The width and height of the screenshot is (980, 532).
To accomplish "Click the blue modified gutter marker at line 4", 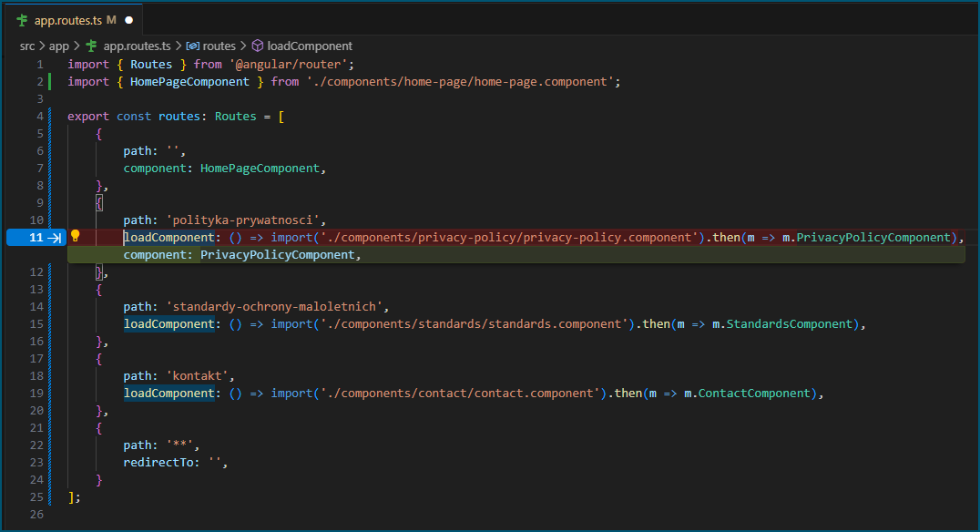I will coord(50,117).
